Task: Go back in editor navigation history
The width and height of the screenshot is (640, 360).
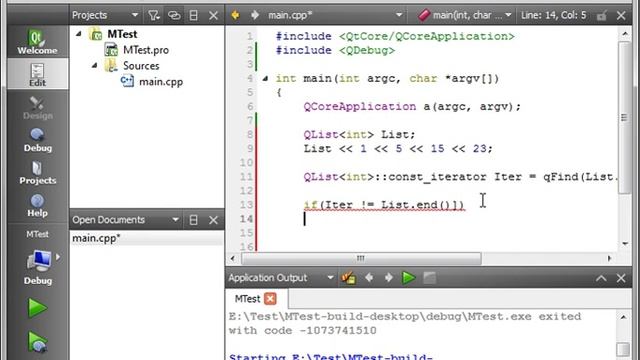Action: tap(235, 16)
